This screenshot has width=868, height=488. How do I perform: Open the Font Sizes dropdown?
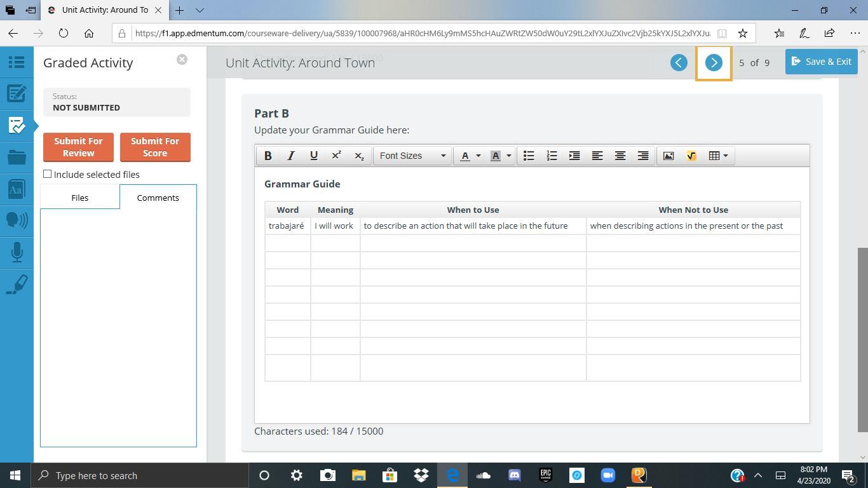point(412,156)
